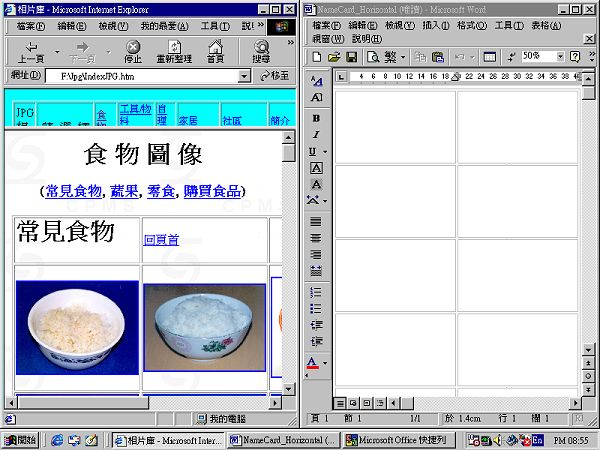This screenshot has height=450, width=600.
Task: Click the rice bowl thumbnail with blue background
Action: pos(77,328)
